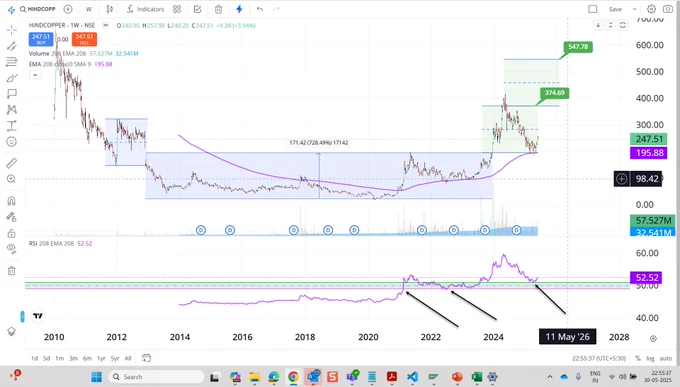Open the Windows Start menu
Image resolution: width=680 pixels, height=387 pixels.
(96, 377)
